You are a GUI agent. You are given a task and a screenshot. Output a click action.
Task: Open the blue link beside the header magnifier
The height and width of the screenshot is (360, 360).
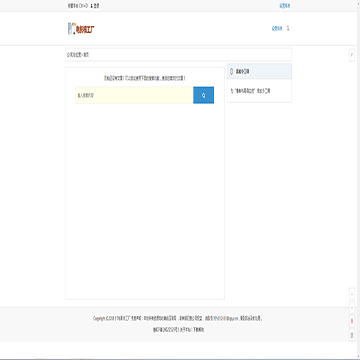pyautogui.click(x=277, y=29)
